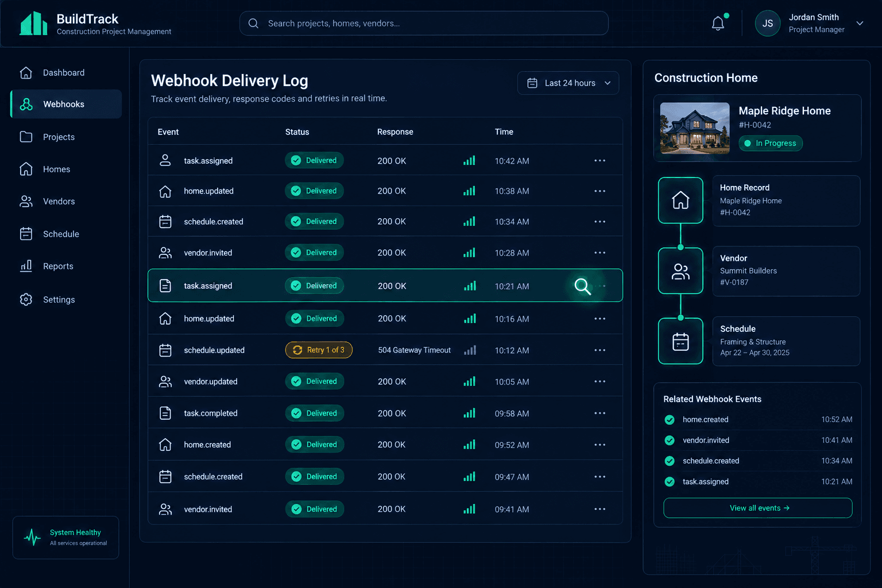Viewport: 882px width, 588px height.
Task: Open the Home Record house icon tile
Action: (680, 200)
